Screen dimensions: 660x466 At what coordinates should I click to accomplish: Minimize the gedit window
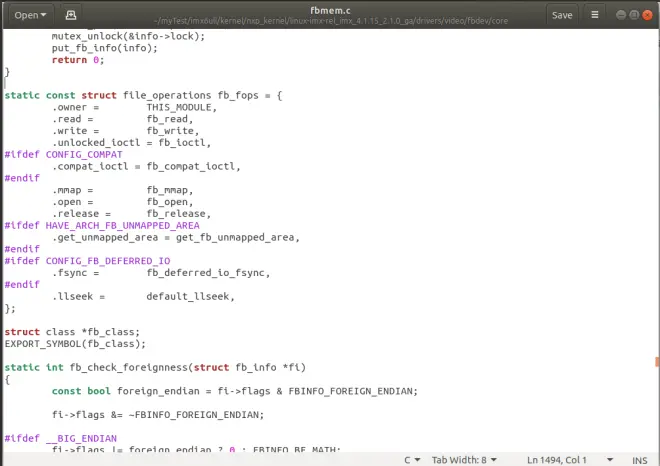620,15
